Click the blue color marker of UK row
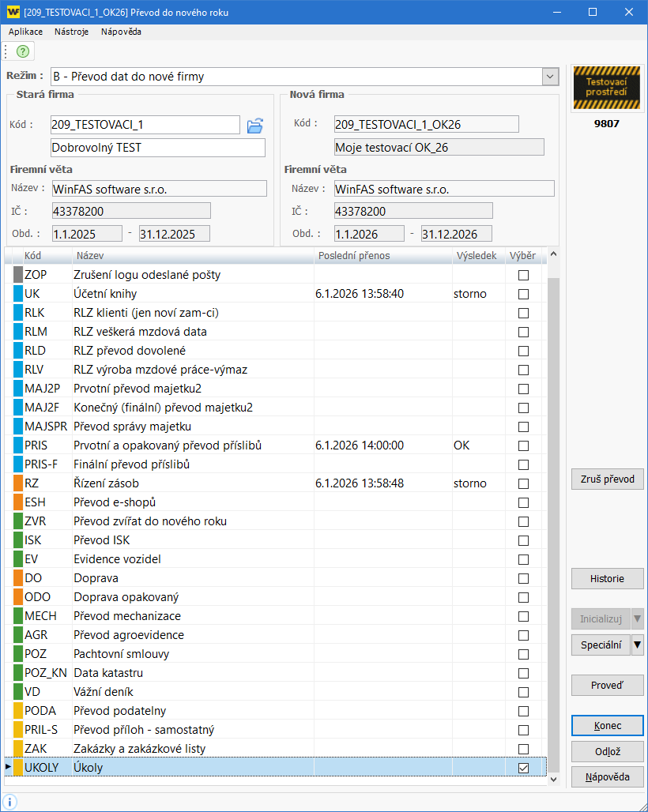Viewport: 648px width, 812px height. click(x=19, y=294)
